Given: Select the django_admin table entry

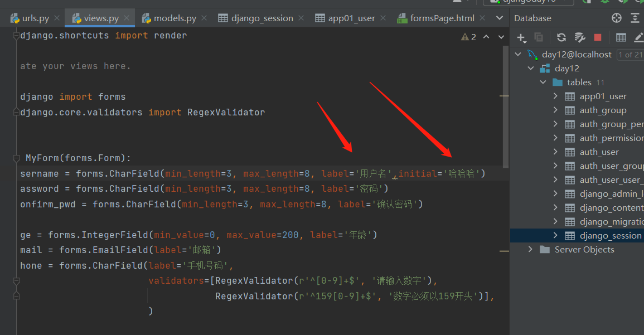Looking at the screenshot, I should tap(612, 194).
